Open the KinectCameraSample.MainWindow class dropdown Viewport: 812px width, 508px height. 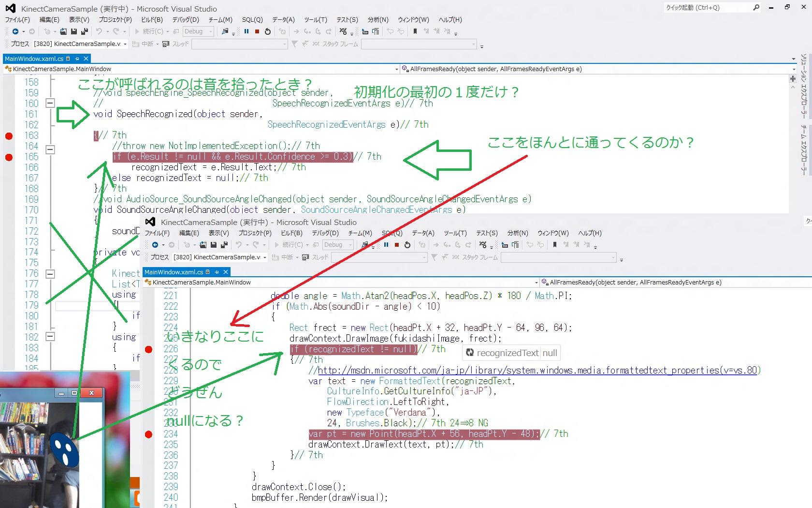[396, 69]
